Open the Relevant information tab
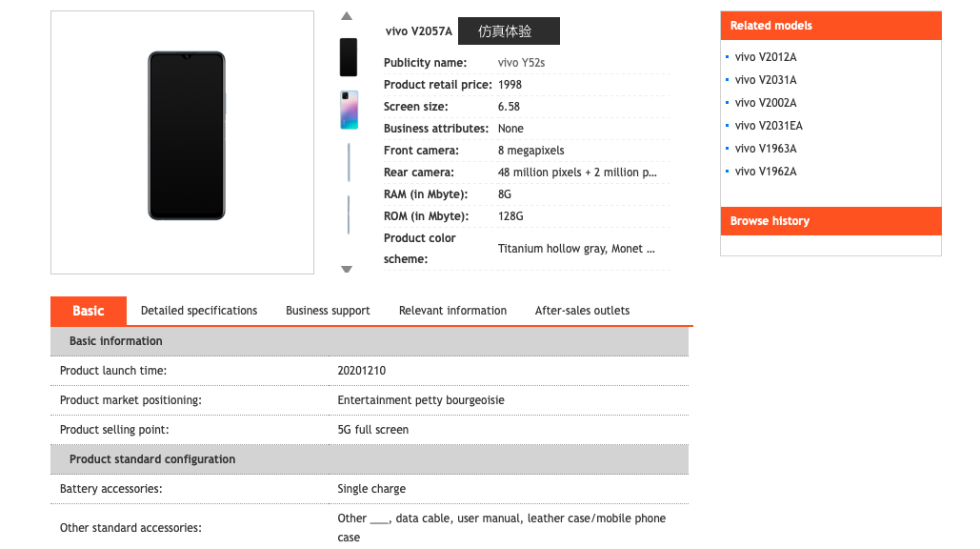Screen dimensions: 980x549 point(452,311)
